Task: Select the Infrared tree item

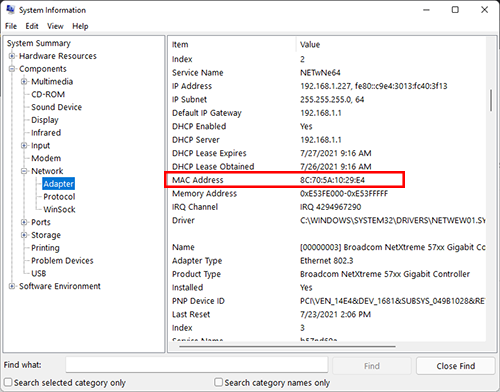Action: [46, 133]
